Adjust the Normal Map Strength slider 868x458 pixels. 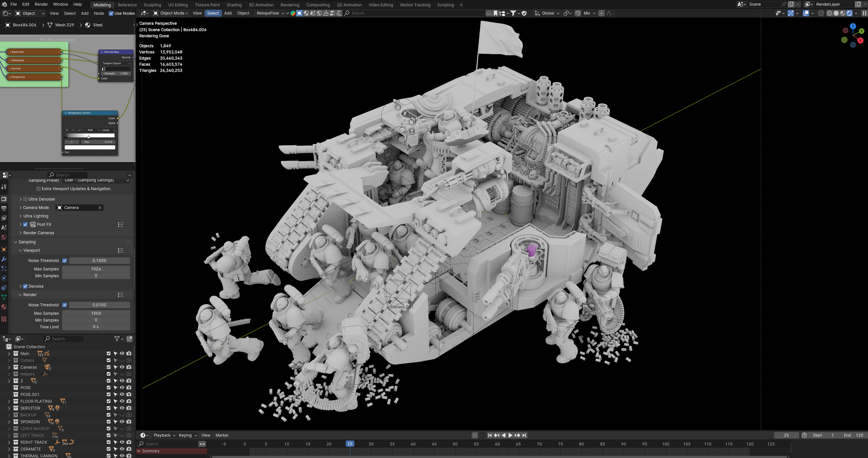[116, 74]
